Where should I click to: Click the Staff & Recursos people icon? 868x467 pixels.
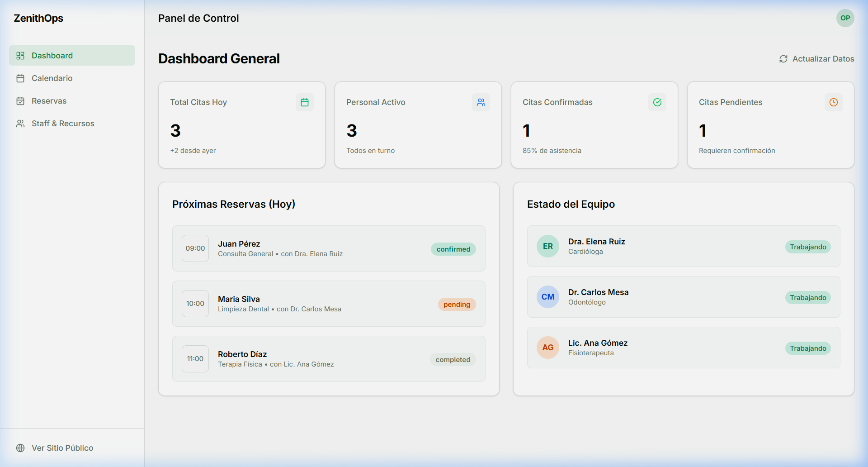pos(20,123)
